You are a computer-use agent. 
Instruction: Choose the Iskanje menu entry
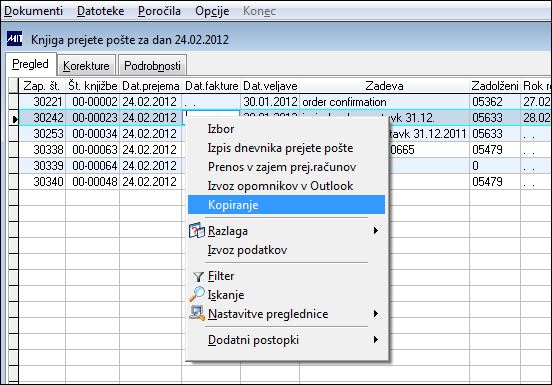click(x=286, y=295)
